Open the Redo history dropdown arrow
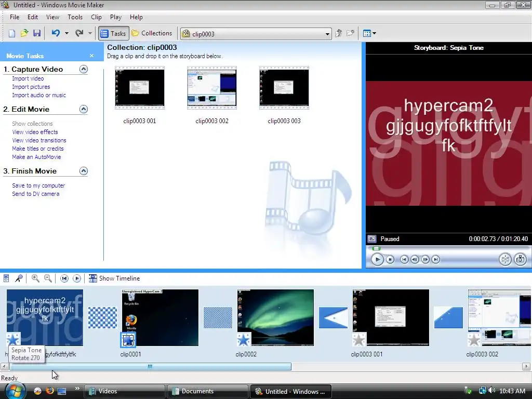Screen dimensions: 532x399 [90, 33]
